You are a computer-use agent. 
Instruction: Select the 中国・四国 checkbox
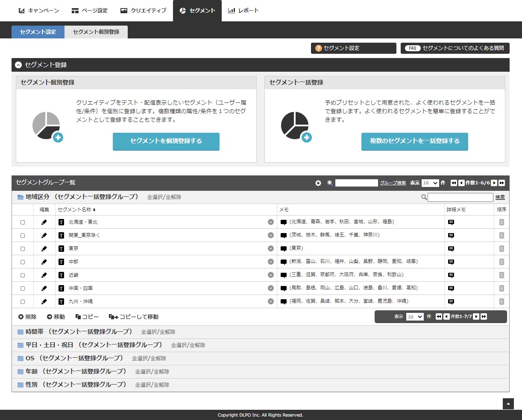[x=23, y=289]
